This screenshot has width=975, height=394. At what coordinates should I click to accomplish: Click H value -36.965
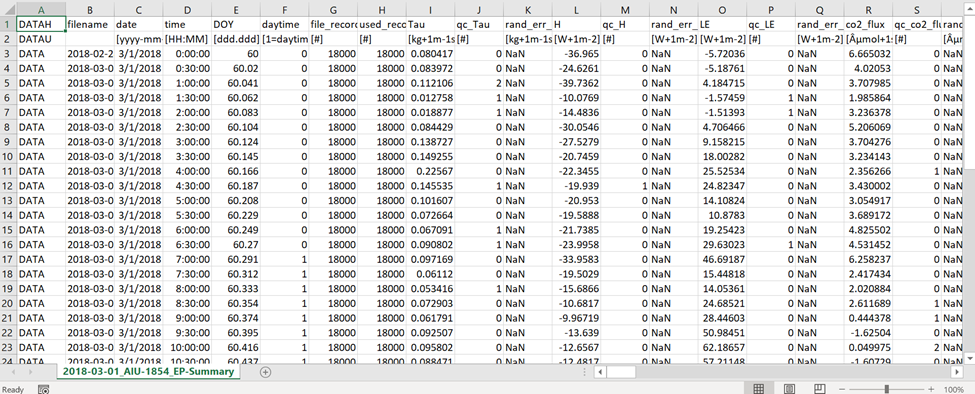pos(576,54)
